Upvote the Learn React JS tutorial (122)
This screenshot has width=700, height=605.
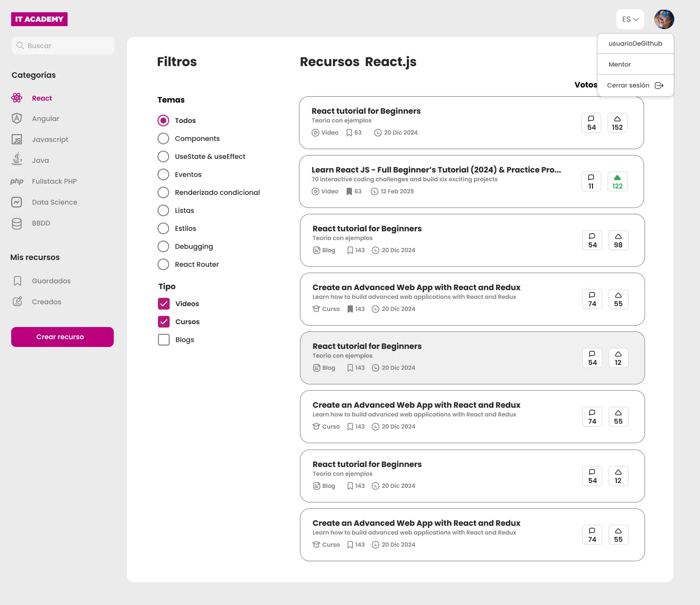(x=617, y=182)
